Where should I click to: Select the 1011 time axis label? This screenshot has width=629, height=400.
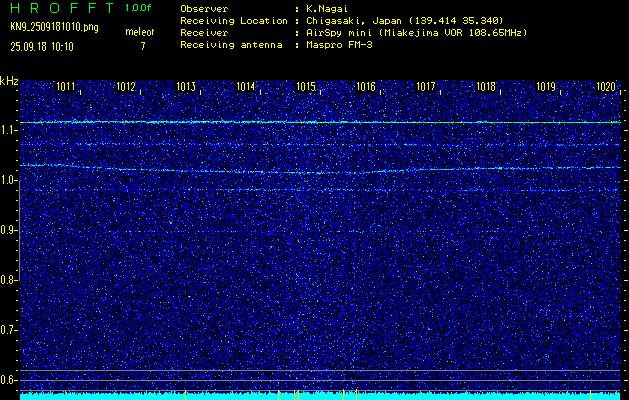[66, 86]
